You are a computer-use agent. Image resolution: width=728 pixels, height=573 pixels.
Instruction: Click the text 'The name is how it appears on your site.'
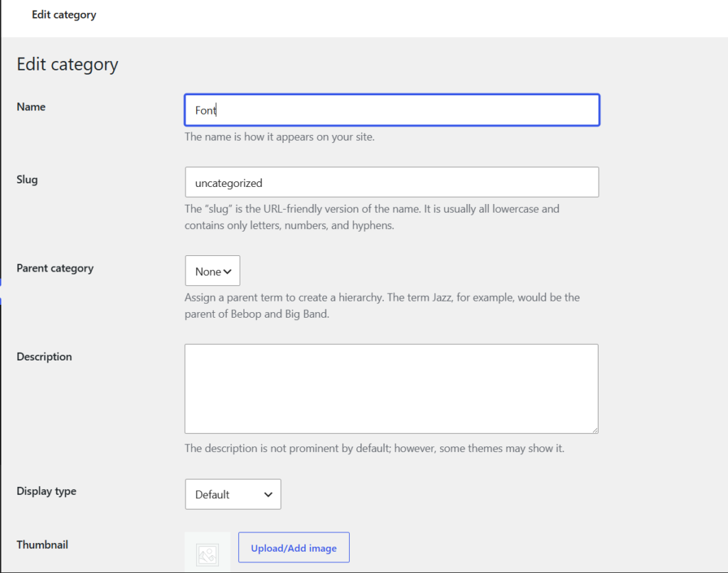pyautogui.click(x=279, y=137)
